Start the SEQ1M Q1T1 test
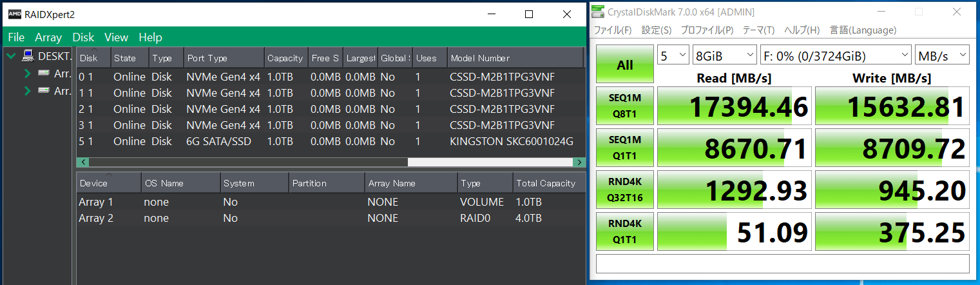980x285 pixels. 625,148
